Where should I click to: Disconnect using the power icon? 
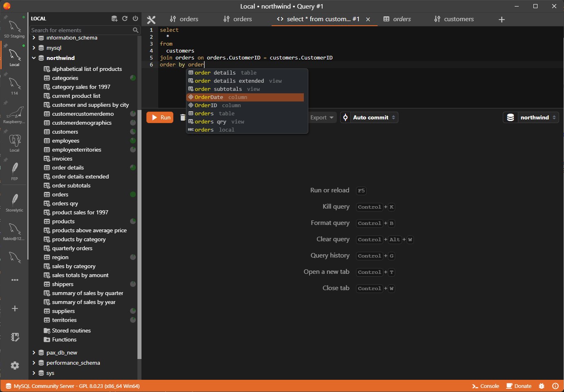135,19
